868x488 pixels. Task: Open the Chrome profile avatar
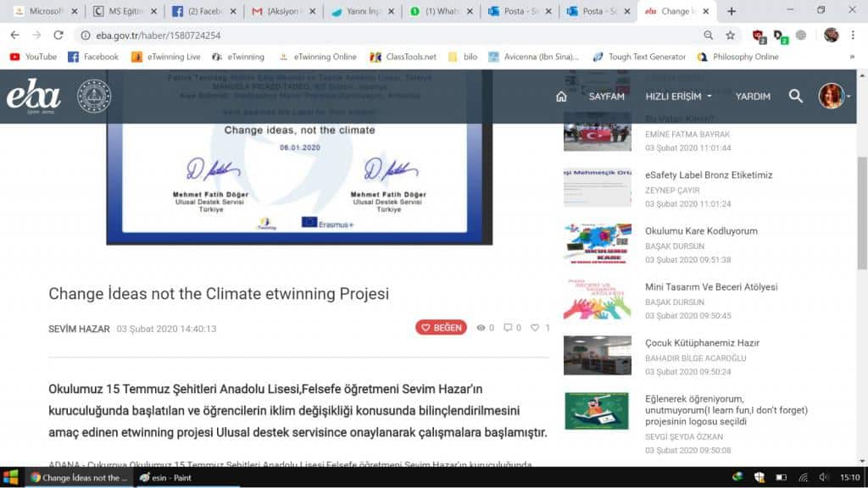click(x=831, y=35)
